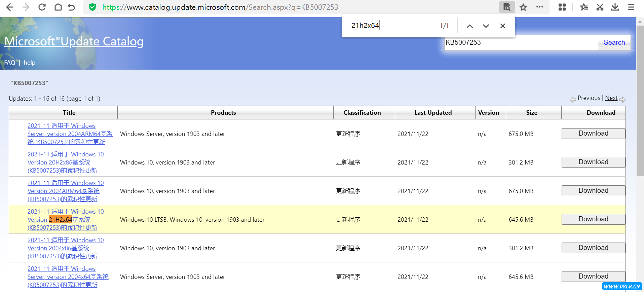Go to previous find match

pyautogui.click(x=470, y=26)
